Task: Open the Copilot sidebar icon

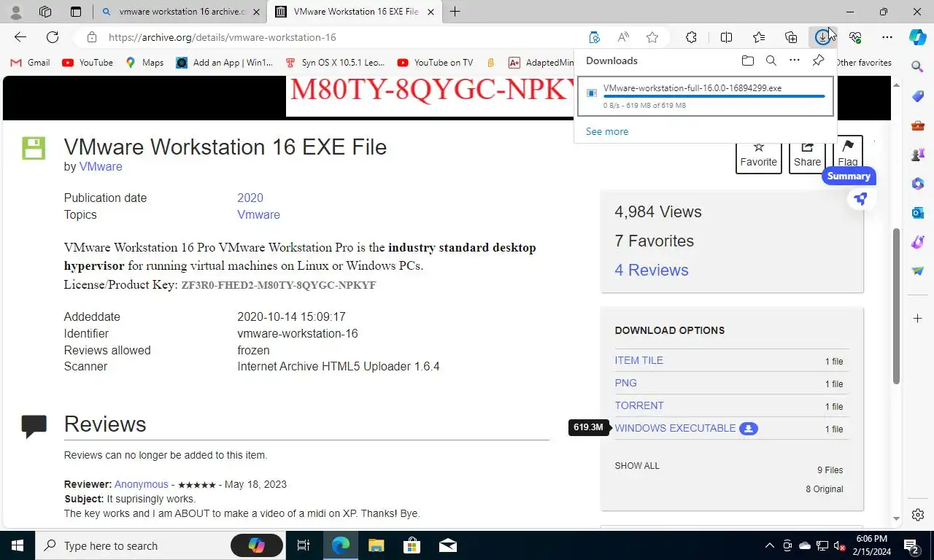Action: 918,37
